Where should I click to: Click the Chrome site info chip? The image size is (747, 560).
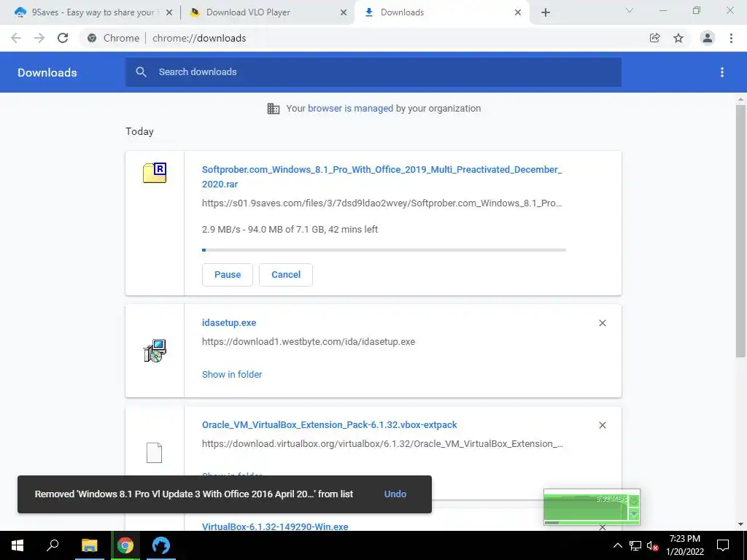click(113, 38)
